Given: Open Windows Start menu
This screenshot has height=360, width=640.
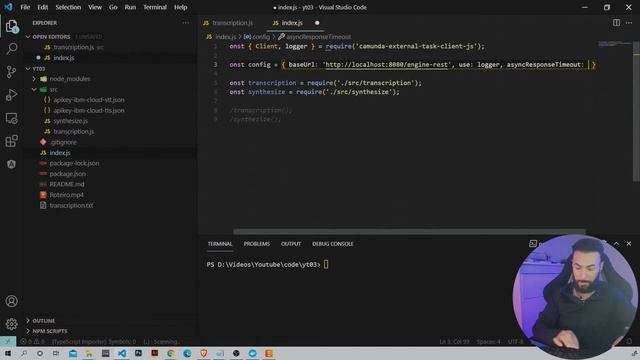Looking at the screenshot, I should (x=8, y=353).
